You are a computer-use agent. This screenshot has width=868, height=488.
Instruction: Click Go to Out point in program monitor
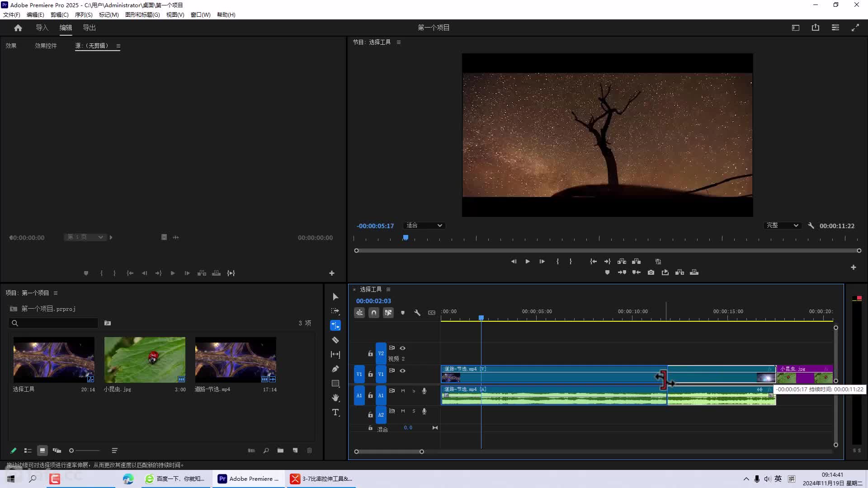(x=608, y=262)
